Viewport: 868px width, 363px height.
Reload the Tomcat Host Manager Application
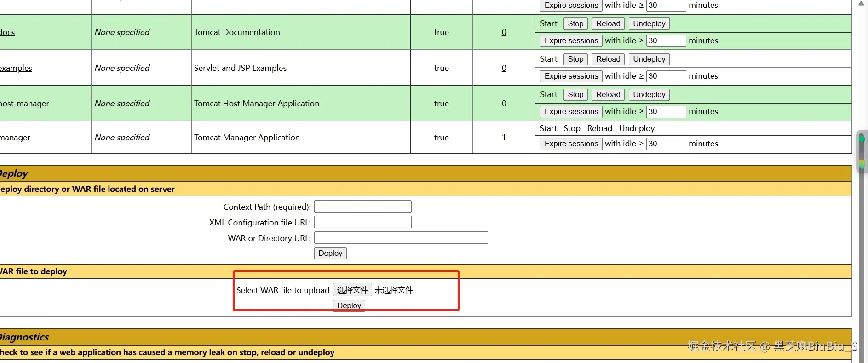(x=608, y=95)
